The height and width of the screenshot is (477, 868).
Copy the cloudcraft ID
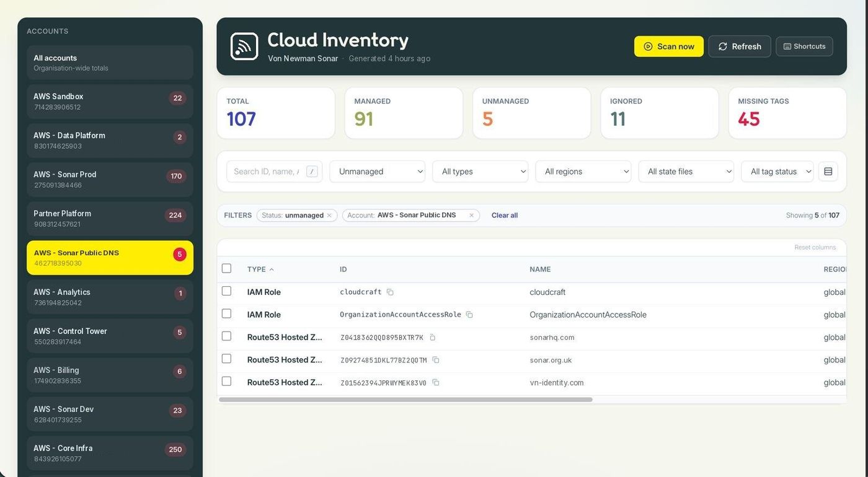390,292
